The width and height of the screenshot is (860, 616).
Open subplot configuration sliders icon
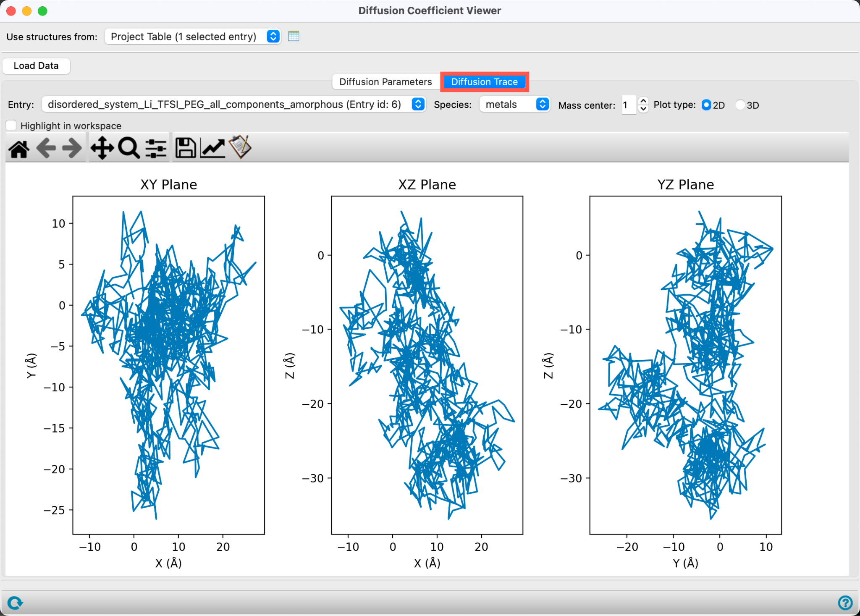(x=156, y=148)
